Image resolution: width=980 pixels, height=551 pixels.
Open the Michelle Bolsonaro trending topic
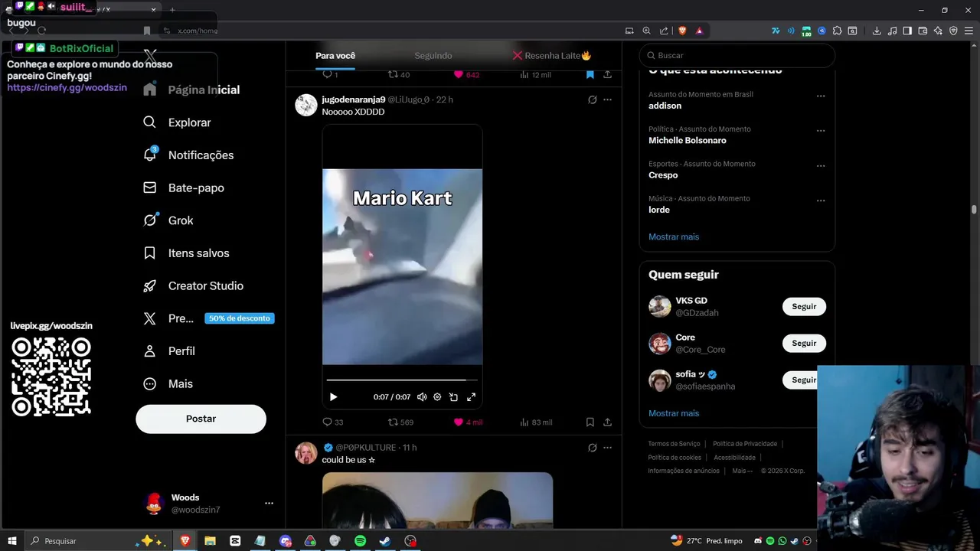tap(688, 141)
